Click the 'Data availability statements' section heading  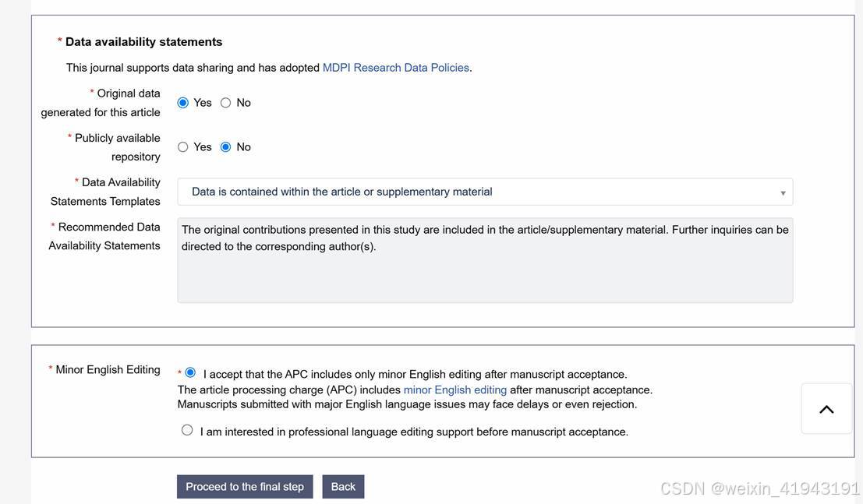point(143,42)
